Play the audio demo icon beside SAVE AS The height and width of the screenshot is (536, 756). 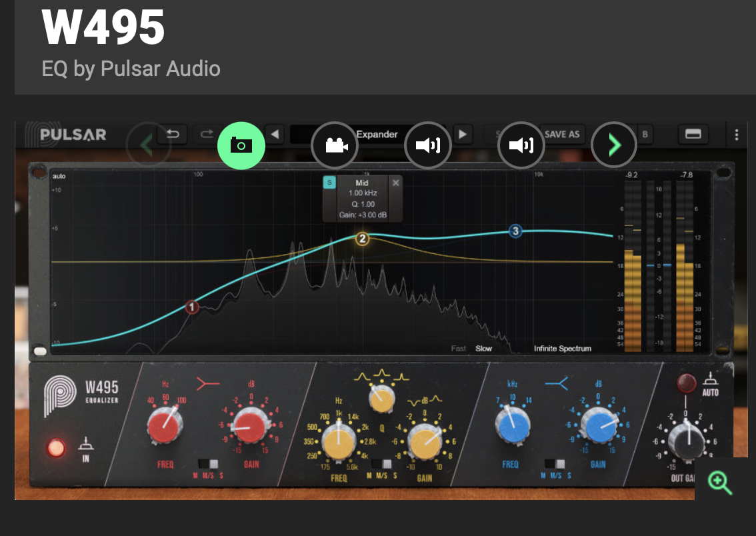point(521,145)
